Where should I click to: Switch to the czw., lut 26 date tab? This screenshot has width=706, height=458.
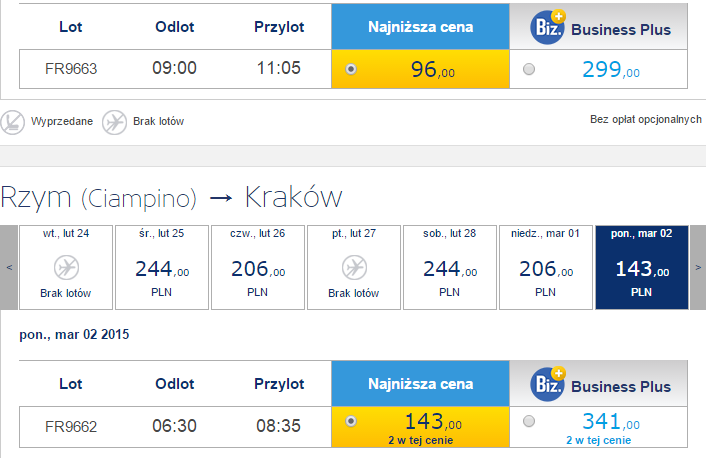coord(257,267)
